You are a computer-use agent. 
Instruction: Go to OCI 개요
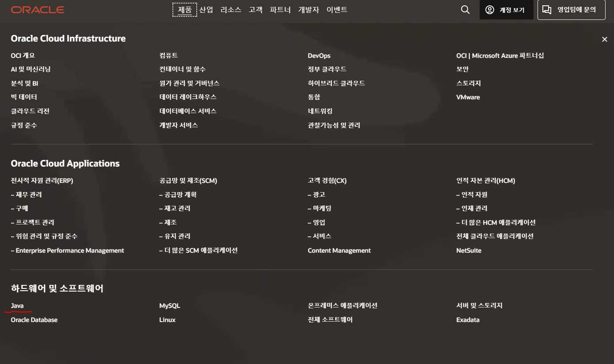coord(23,56)
